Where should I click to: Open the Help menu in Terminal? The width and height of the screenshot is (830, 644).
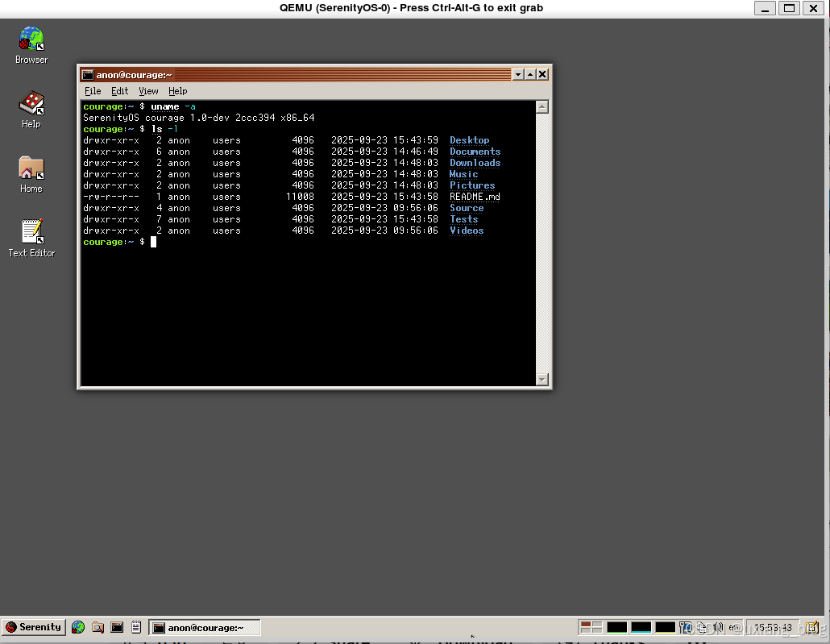177,91
